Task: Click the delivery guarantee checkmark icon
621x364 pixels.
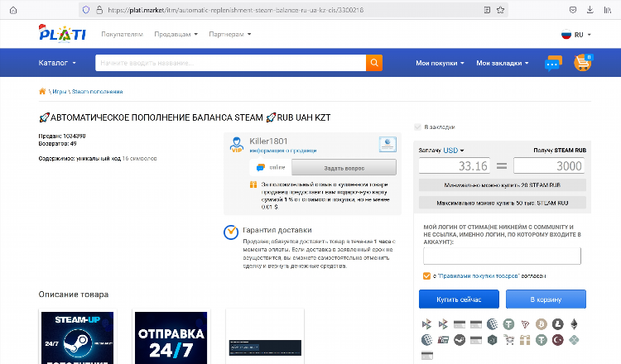Action: point(231,232)
